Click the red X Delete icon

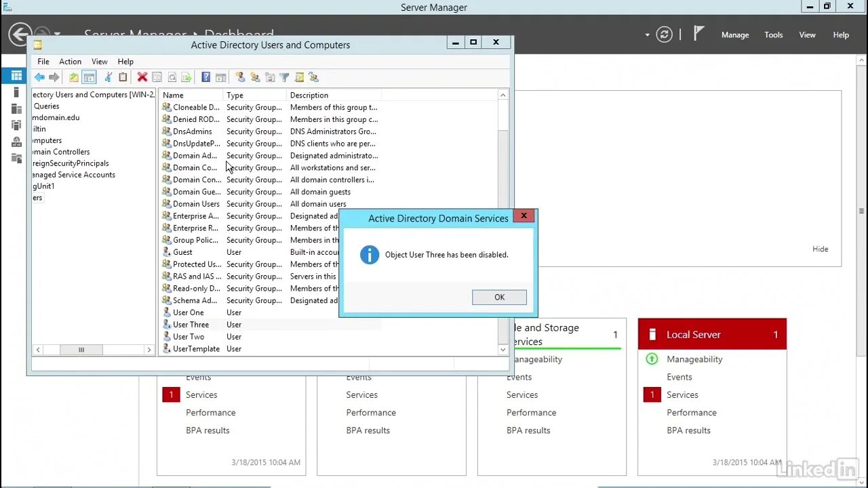point(142,77)
